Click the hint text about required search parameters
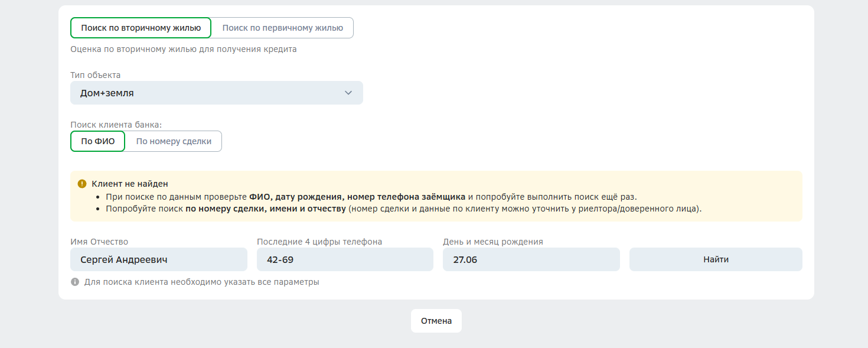This screenshot has height=348, width=868. pyautogui.click(x=201, y=282)
